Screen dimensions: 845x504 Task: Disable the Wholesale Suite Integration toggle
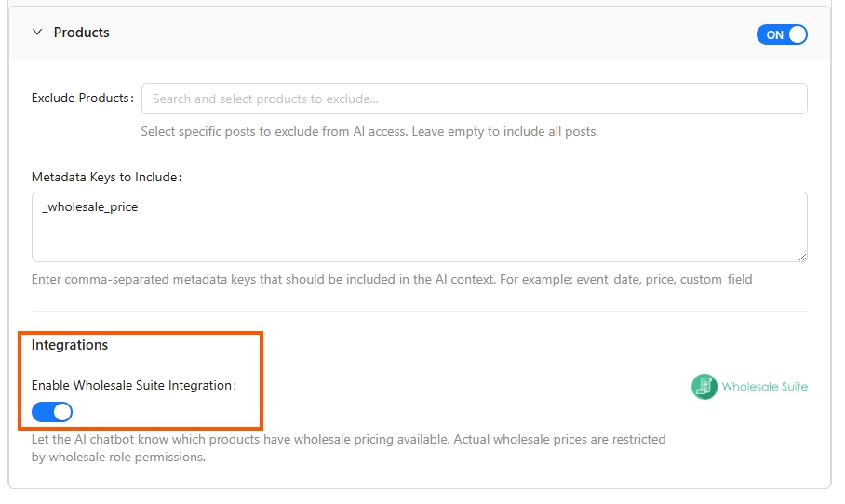point(52,412)
